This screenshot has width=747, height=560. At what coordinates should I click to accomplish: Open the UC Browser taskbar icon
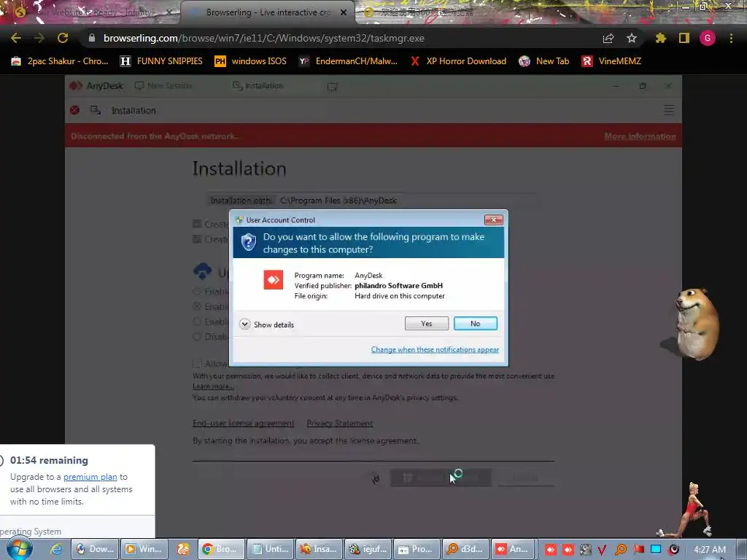183,549
